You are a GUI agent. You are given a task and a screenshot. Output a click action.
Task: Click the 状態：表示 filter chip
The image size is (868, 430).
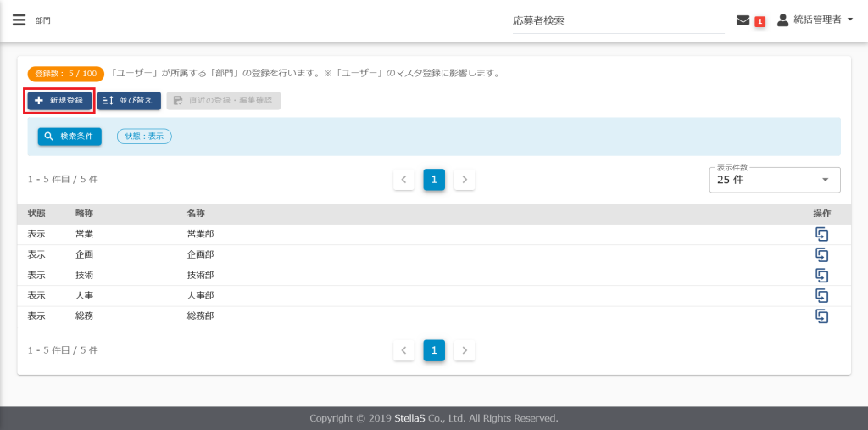tap(144, 137)
